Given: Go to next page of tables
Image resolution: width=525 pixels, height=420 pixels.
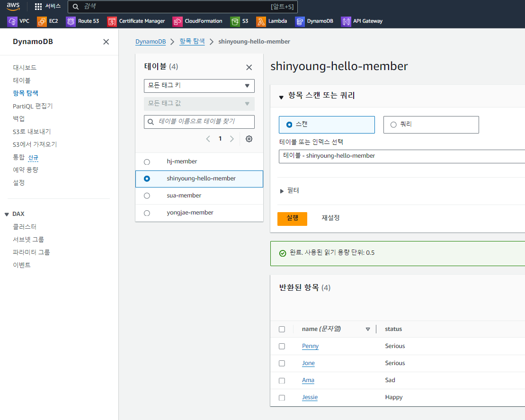Looking at the screenshot, I should 231,139.
